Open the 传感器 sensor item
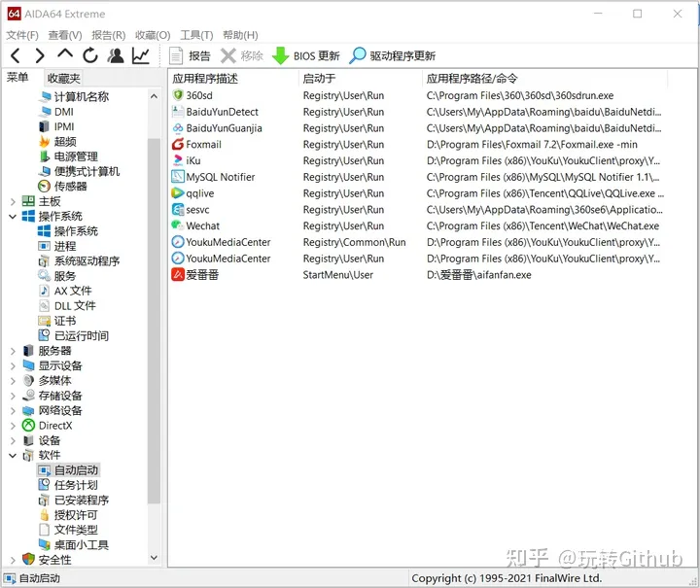 coord(62,186)
